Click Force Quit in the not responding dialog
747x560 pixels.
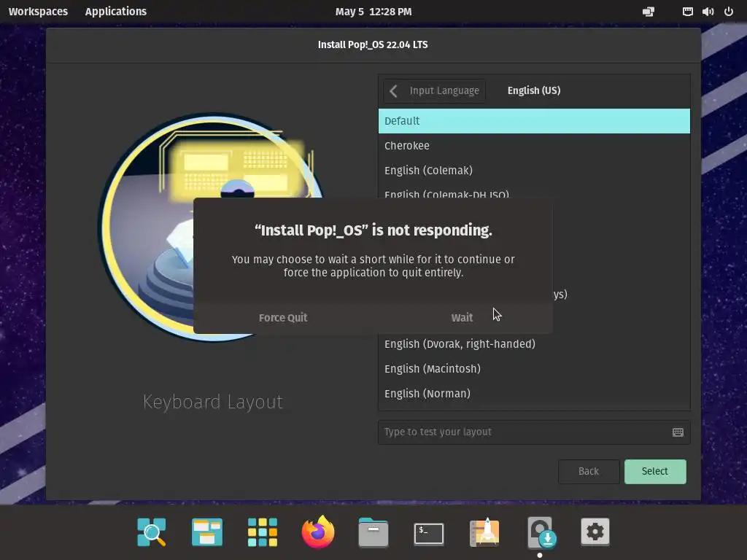283,318
